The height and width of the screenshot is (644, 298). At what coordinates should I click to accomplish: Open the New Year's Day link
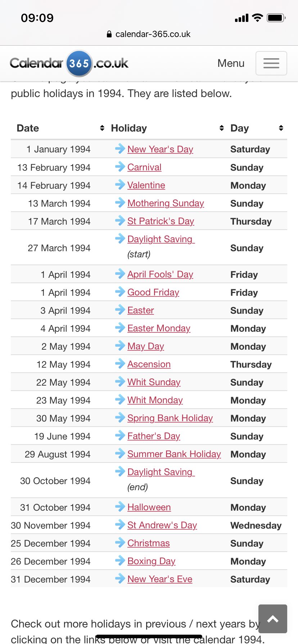(x=160, y=149)
